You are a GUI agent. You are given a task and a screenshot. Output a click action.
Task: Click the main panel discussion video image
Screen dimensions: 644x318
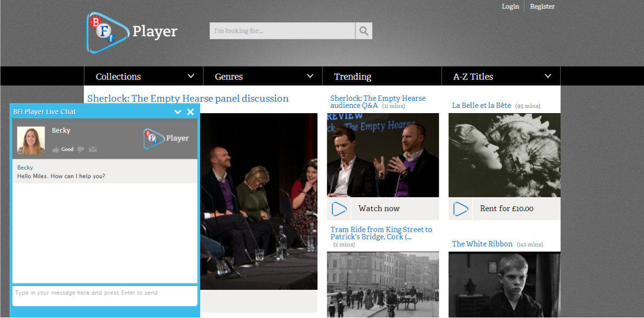pos(259,202)
